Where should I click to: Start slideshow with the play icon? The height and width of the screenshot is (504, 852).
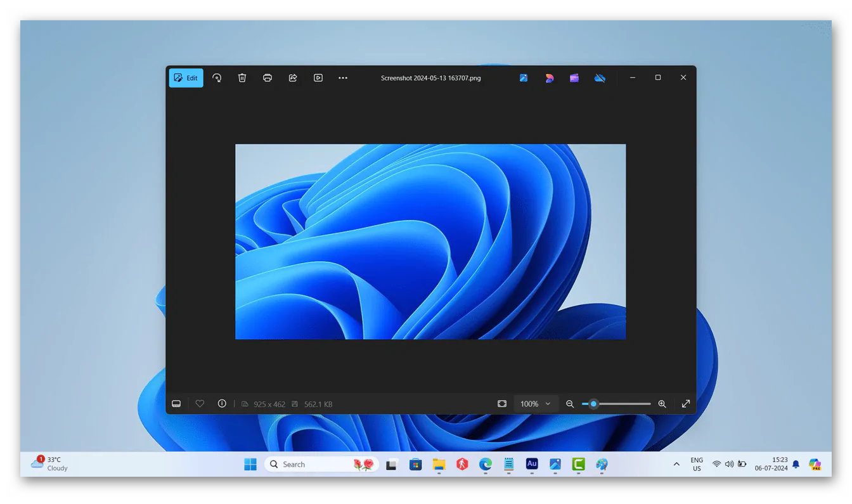(318, 78)
